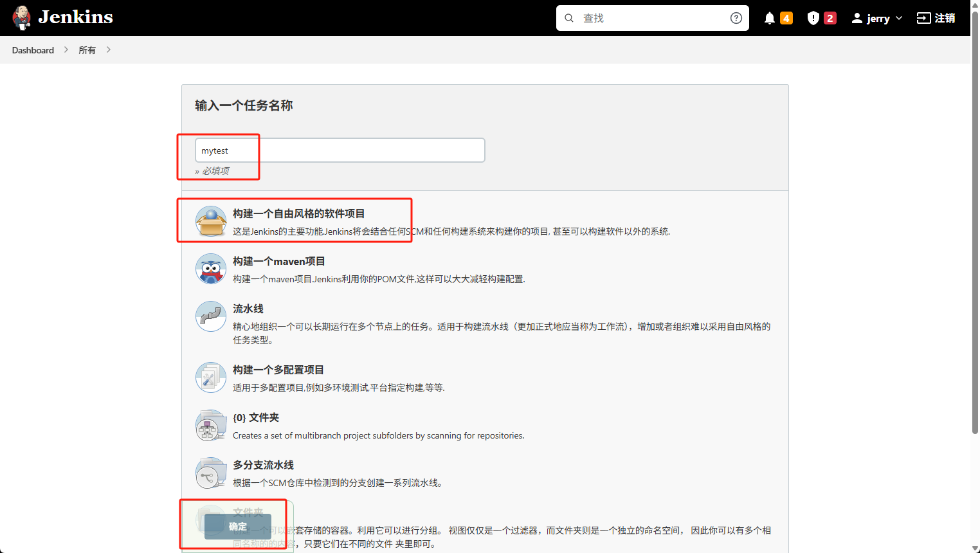Click the freestyle project description text

[451, 231]
